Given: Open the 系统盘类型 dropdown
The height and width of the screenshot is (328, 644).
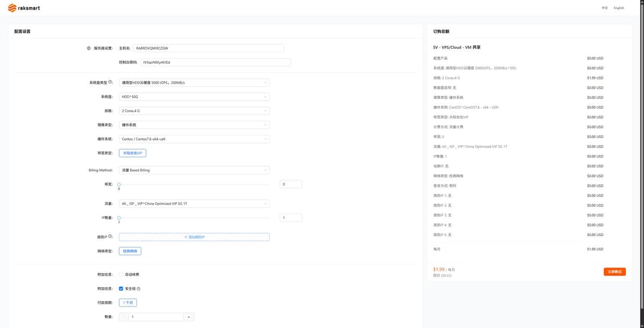Looking at the screenshot, I should (194, 83).
